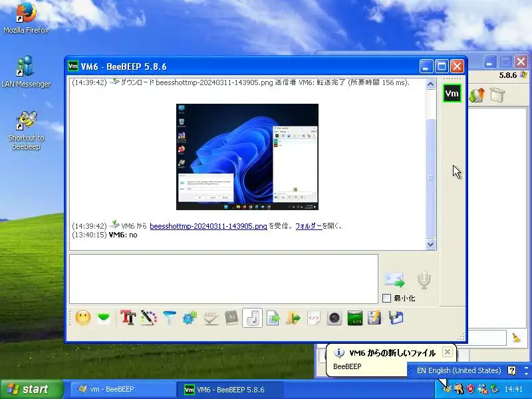Click the ダウンロード transfer complete message line
The image size is (532, 399).
[241, 82]
